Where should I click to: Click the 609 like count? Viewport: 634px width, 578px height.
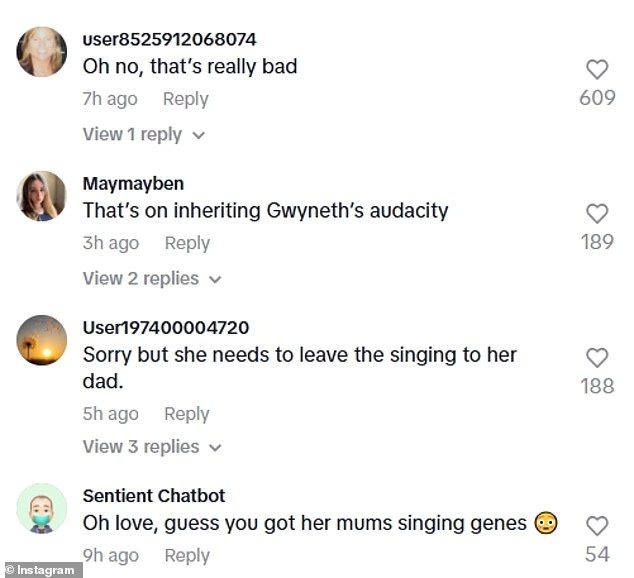pos(597,98)
